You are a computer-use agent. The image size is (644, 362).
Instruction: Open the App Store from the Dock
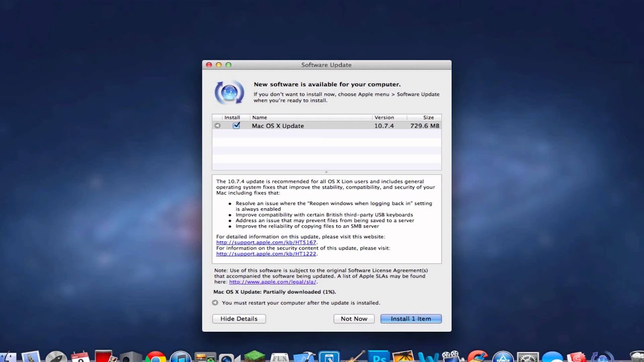pyautogui.click(x=503, y=356)
